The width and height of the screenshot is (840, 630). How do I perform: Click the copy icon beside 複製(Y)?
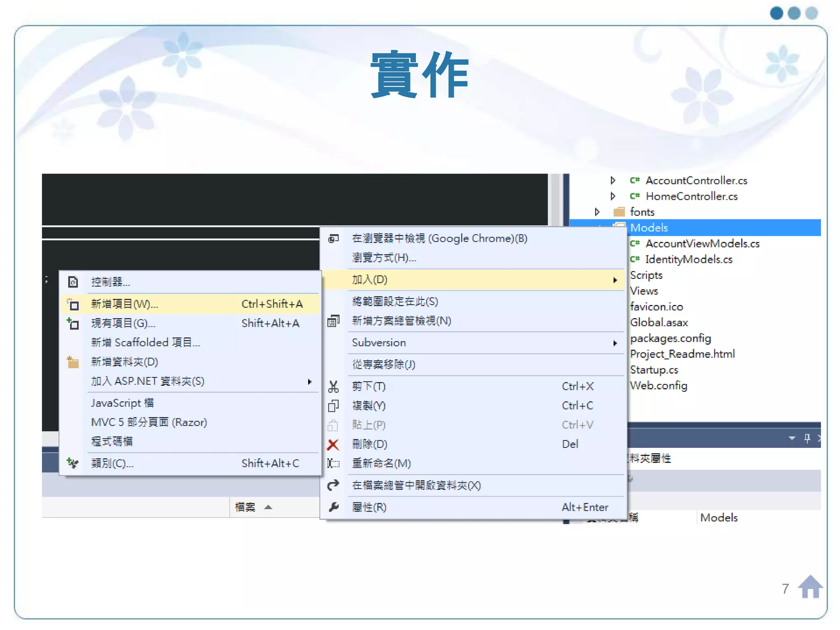[333, 406]
